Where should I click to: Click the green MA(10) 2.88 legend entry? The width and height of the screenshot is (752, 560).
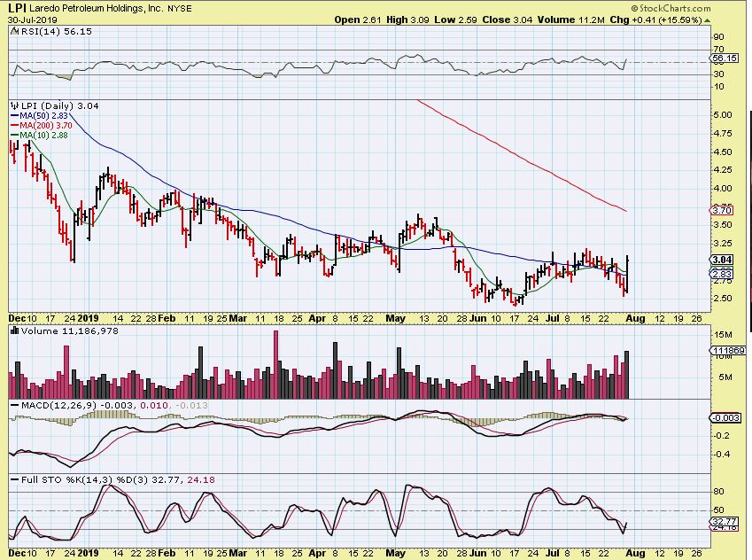39,136
